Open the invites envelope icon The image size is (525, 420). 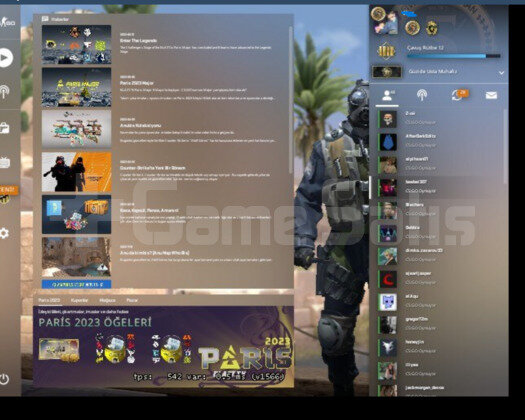tap(491, 95)
